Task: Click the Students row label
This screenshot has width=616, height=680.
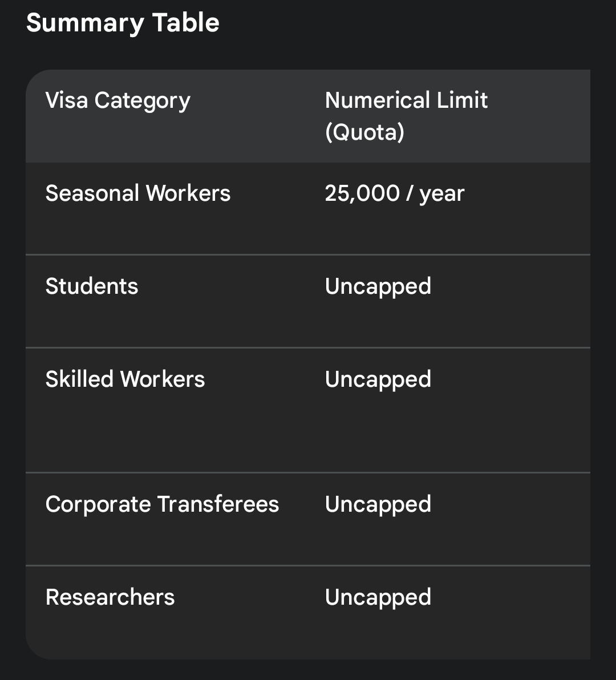Action: (92, 286)
